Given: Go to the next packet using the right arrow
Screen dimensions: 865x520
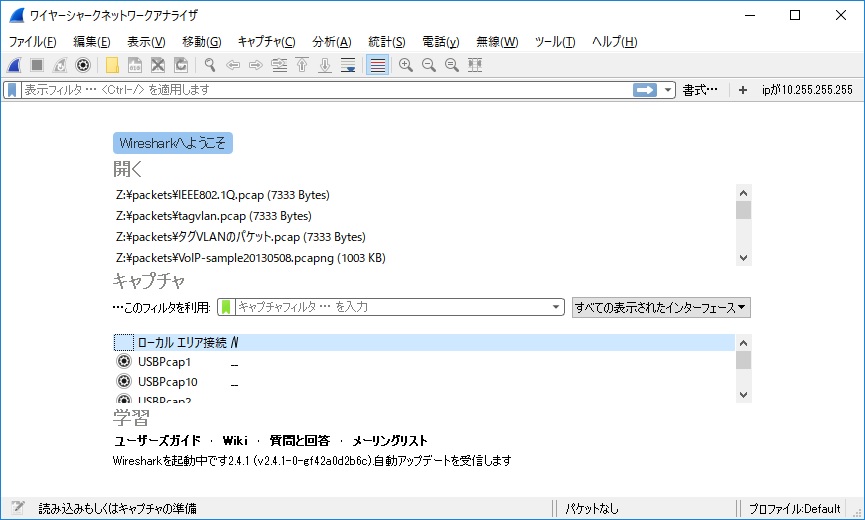Looking at the screenshot, I should (x=256, y=65).
